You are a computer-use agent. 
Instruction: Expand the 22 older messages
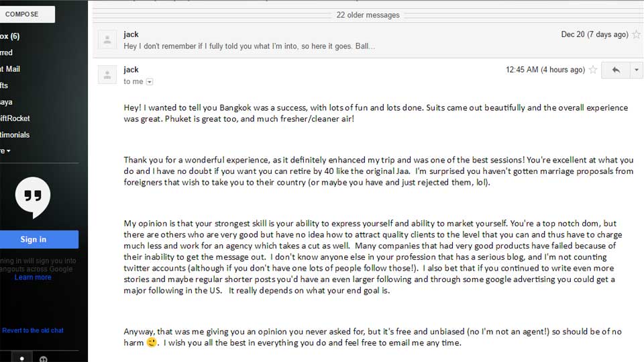click(368, 15)
